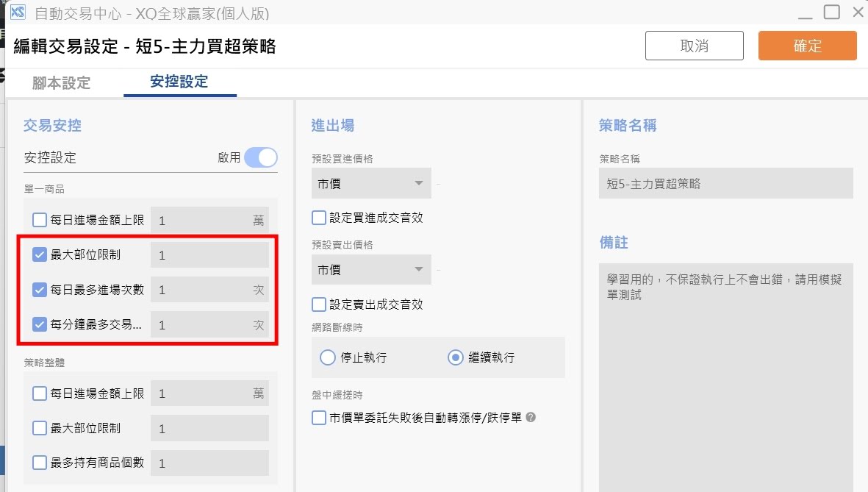Click the orange 確定 button
The width and height of the screenshot is (868, 492).
pyautogui.click(x=807, y=46)
